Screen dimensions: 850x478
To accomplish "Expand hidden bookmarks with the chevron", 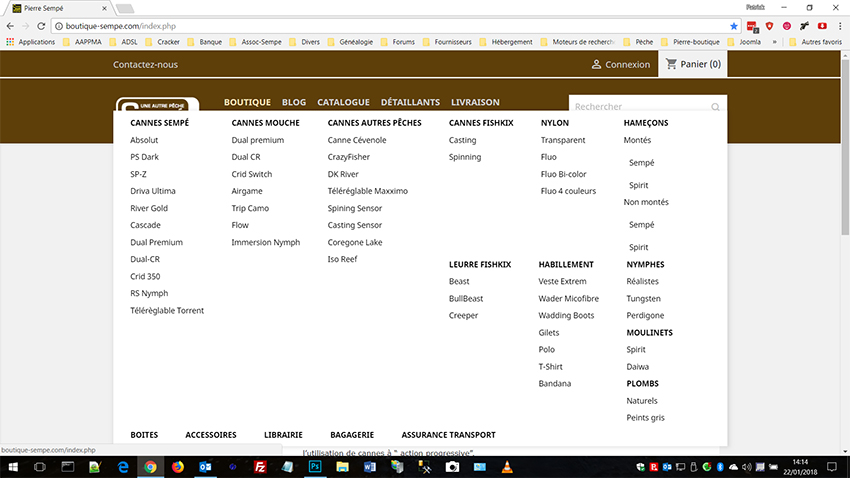I will tap(775, 42).
